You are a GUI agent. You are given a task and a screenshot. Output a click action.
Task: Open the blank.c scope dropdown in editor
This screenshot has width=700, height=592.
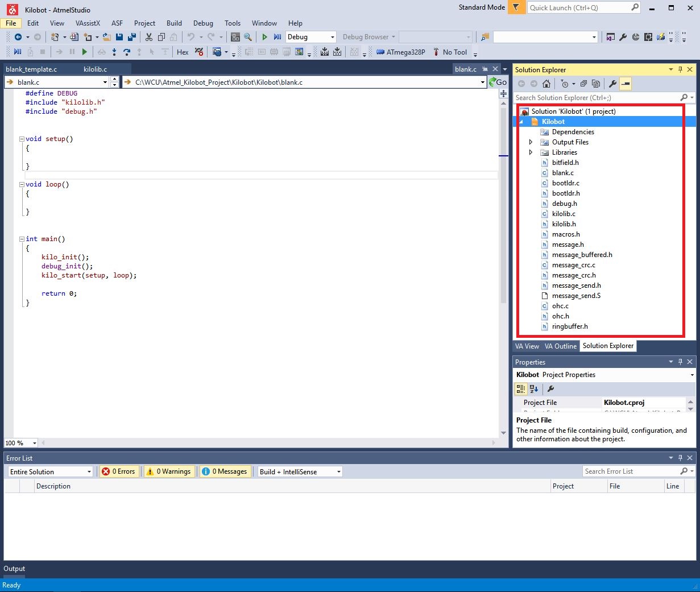[x=56, y=82]
